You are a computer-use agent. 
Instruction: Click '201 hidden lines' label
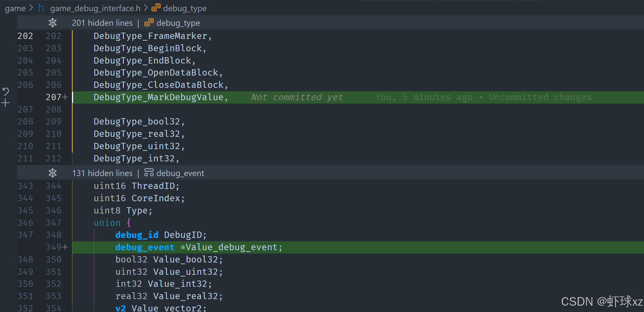pos(102,23)
